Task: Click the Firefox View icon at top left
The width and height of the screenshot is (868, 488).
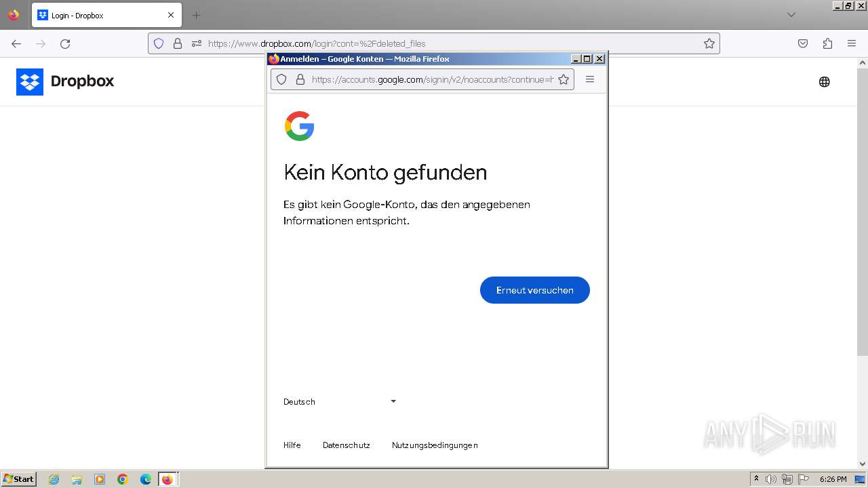Action: click(x=14, y=15)
